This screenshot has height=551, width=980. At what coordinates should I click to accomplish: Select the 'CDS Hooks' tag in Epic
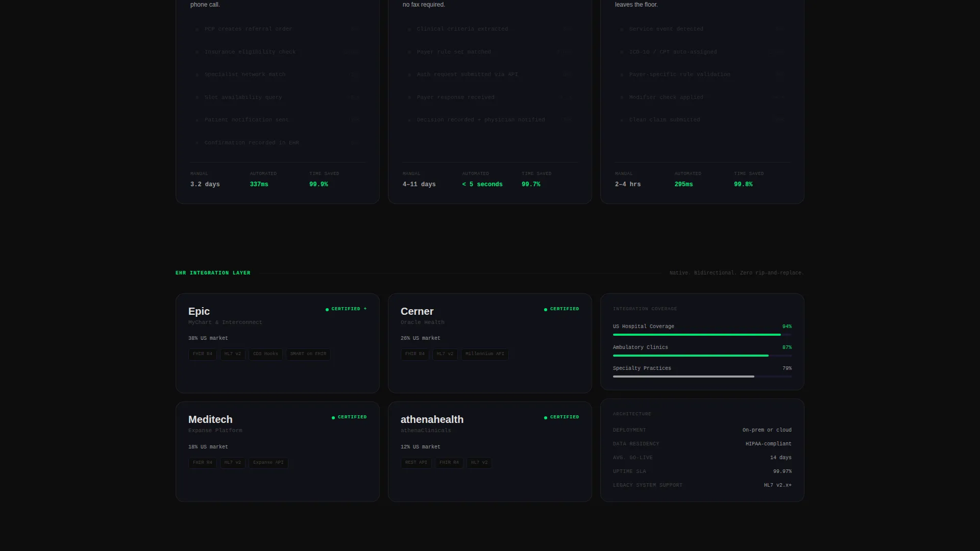tap(265, 354)
